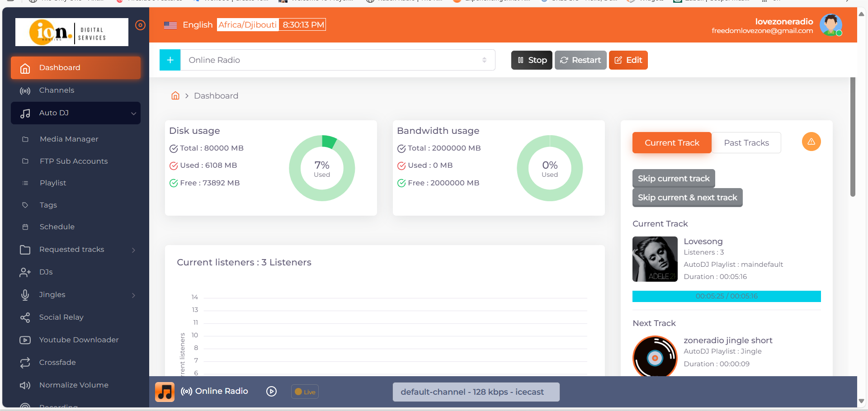Viewport: 868px width, 411px height.
Task: Click the Restart button
Action: point(580,60)
